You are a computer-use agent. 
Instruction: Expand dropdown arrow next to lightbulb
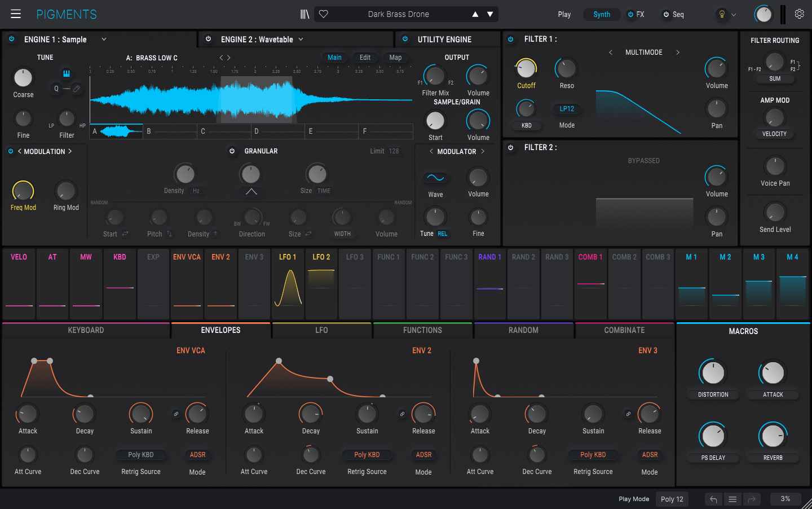[x=734, y=15]
